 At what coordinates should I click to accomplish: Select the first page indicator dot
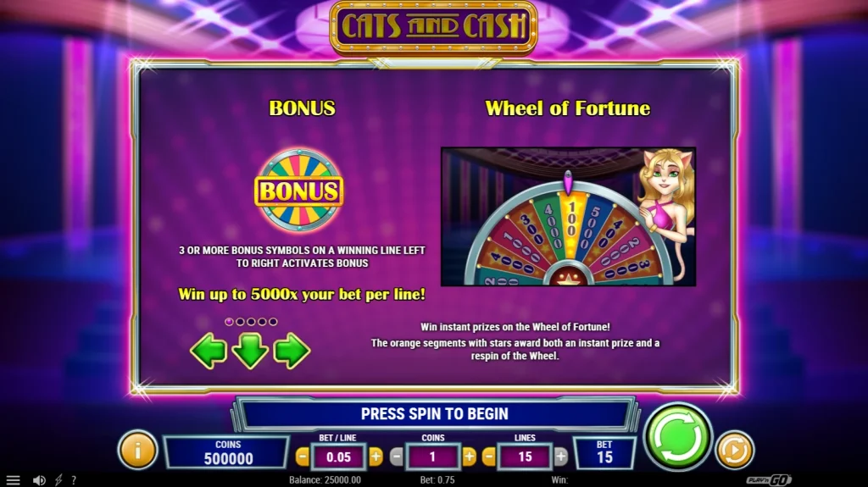tap(229, 322)
